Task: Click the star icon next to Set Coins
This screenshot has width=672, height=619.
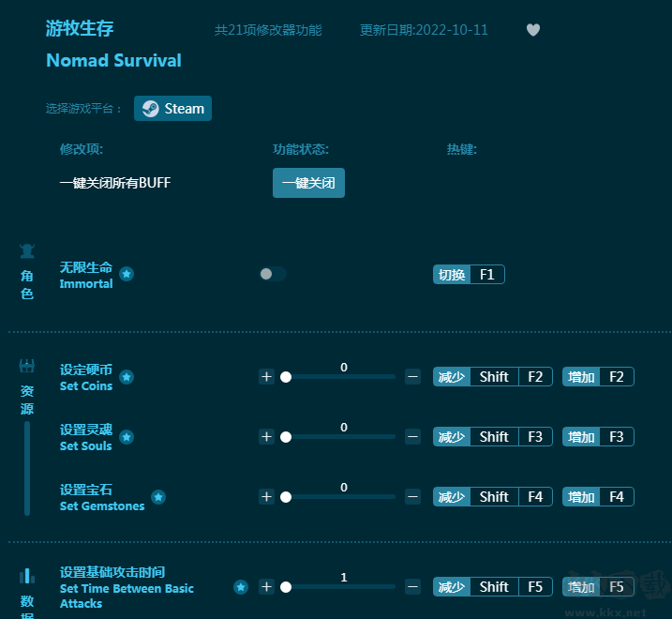Action: [127, 377]
